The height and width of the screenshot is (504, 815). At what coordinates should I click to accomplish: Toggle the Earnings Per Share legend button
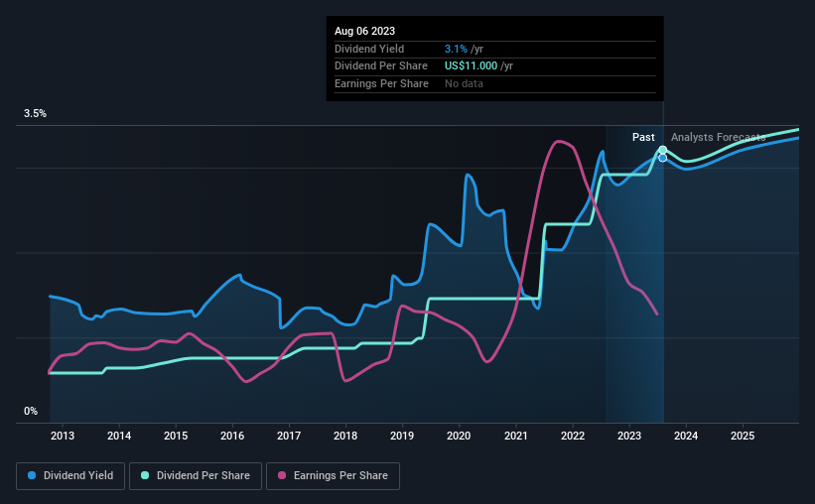pos(333,476)
